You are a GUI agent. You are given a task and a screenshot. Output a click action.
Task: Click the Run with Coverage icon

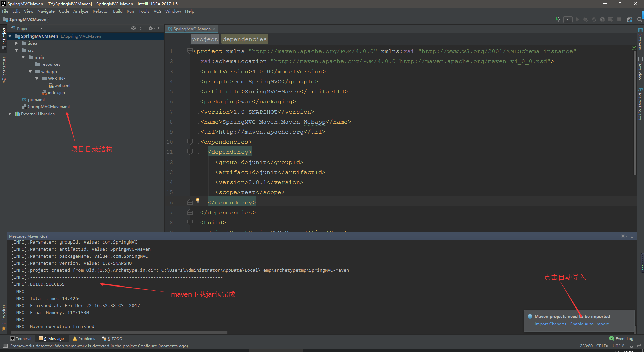tap(594, 19)
